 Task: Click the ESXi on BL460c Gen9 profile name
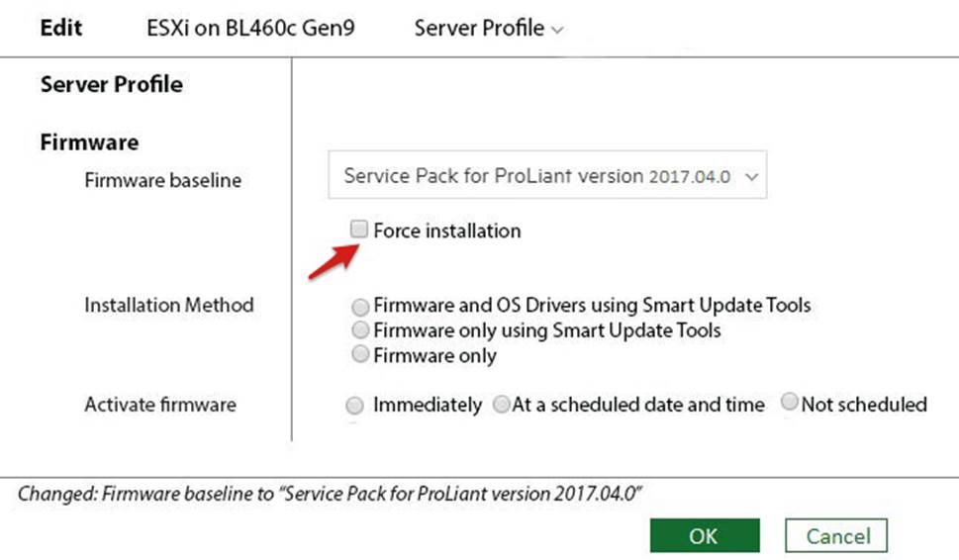tap(250, 28)
